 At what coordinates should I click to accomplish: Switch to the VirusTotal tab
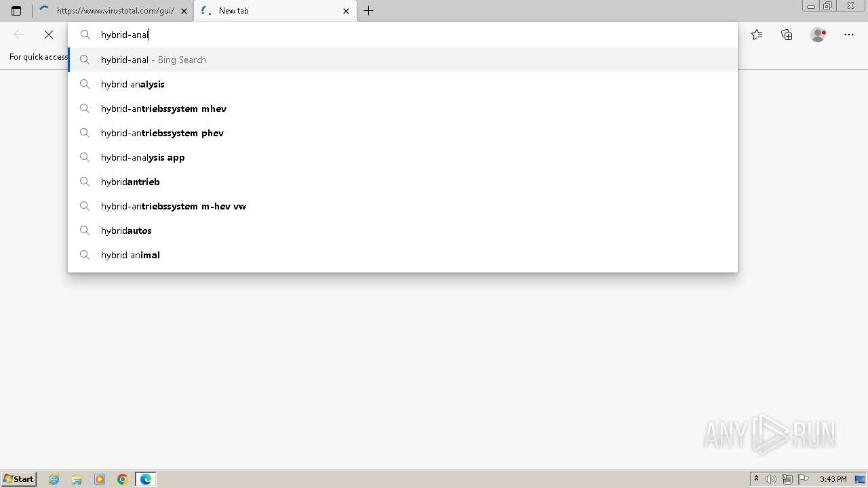(x=113, y=11)
